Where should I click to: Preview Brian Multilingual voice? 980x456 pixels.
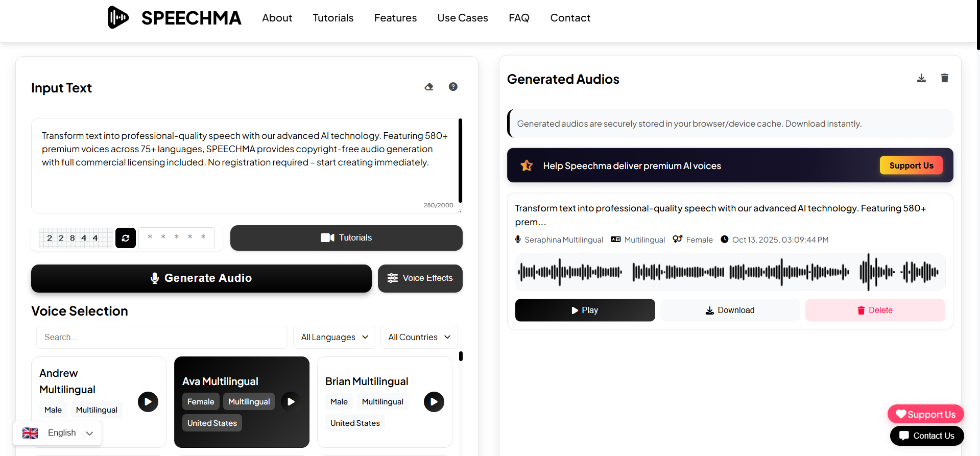pos(434,402)
